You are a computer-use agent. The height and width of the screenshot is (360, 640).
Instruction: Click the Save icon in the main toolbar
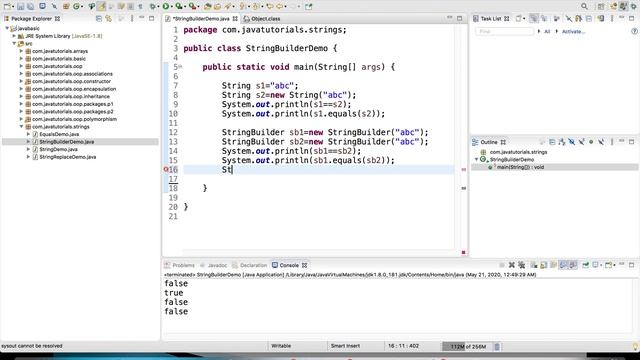click(20, 7)
